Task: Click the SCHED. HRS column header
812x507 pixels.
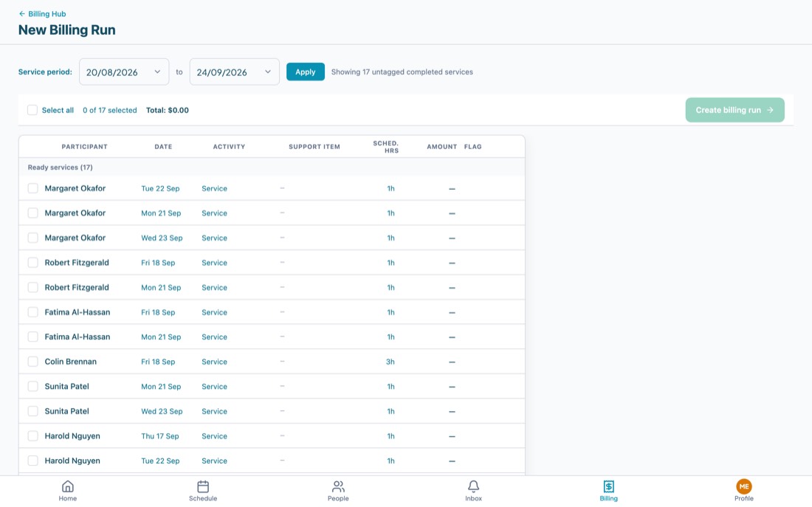Action: pos(386,147)
